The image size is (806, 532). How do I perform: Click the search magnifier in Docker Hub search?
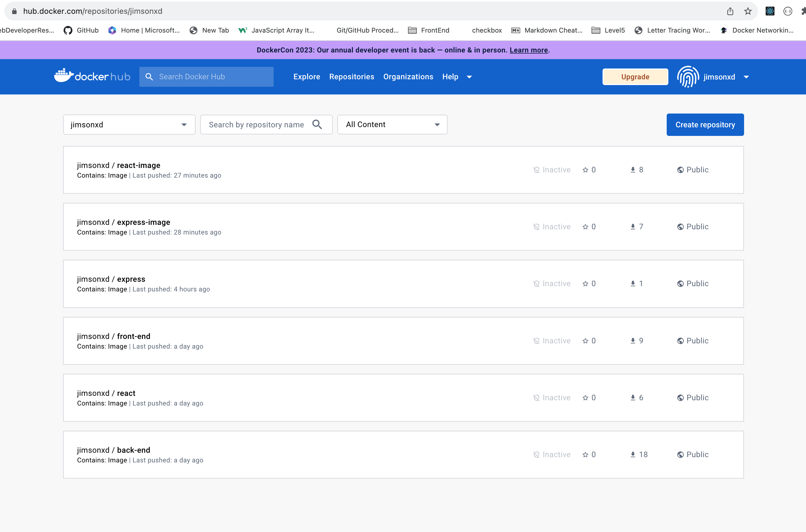tap(149, 77)
